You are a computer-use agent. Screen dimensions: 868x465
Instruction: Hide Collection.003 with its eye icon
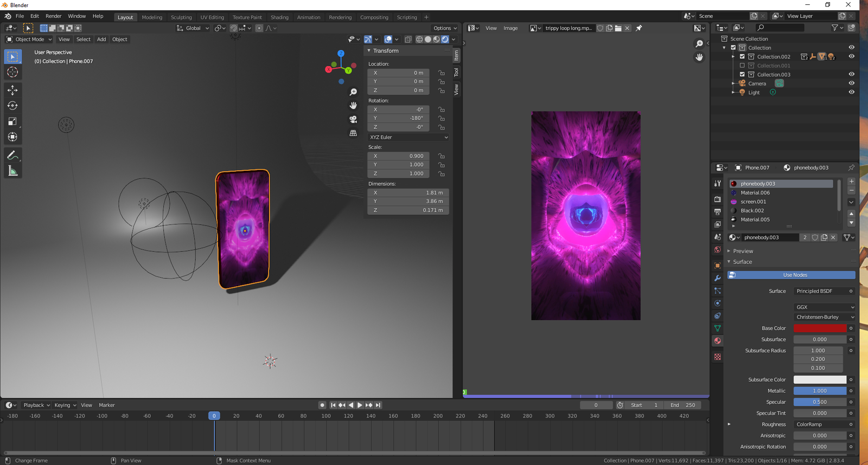[851, 74]
